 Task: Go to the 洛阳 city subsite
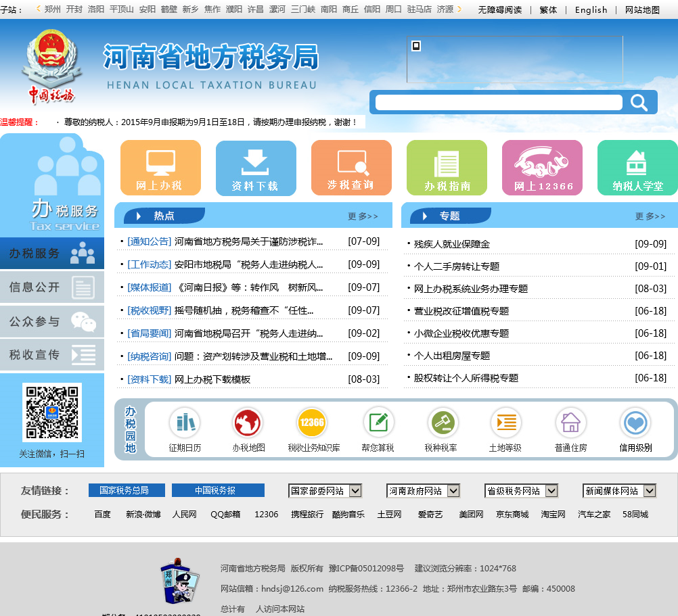(x=95, y=9)
